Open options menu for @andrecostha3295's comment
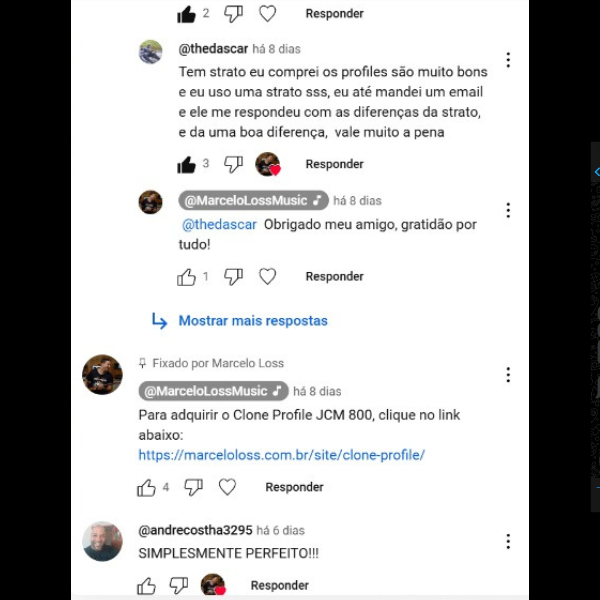Screen dimensions: 600x600 [508, 542]
